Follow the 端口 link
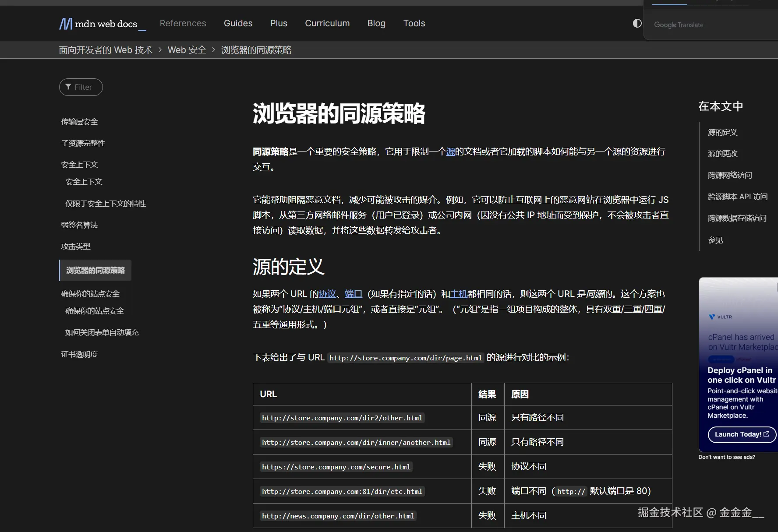778x532 pixels. [354, 294]
